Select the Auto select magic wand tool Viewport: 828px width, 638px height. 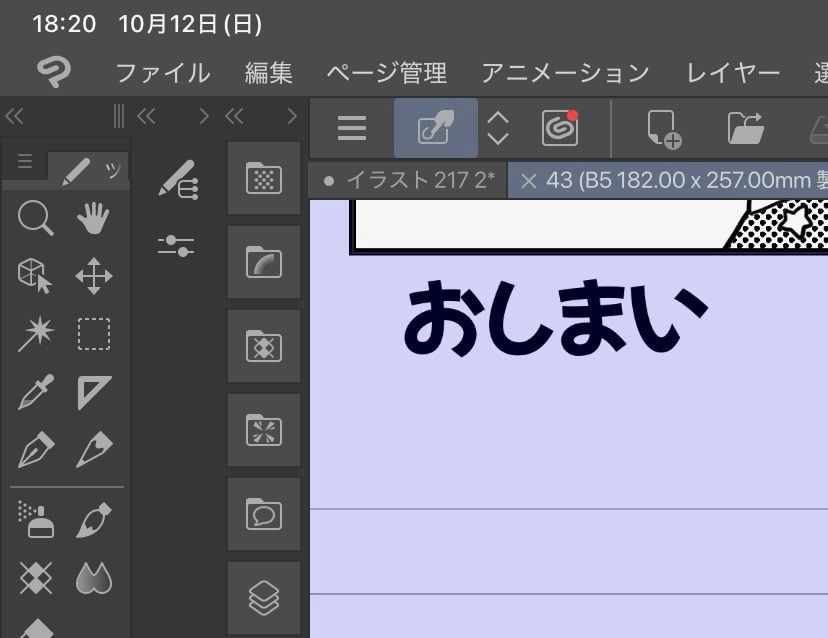(35, 334)
